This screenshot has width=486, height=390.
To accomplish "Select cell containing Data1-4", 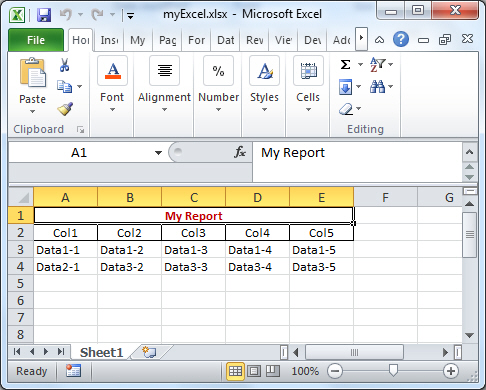I will click(257, 250).
